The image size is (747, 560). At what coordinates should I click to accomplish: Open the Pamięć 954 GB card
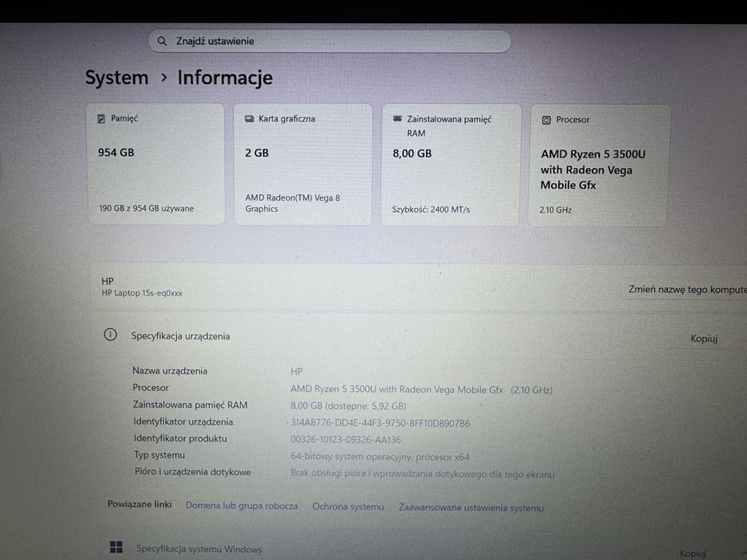tap(156, 164)
